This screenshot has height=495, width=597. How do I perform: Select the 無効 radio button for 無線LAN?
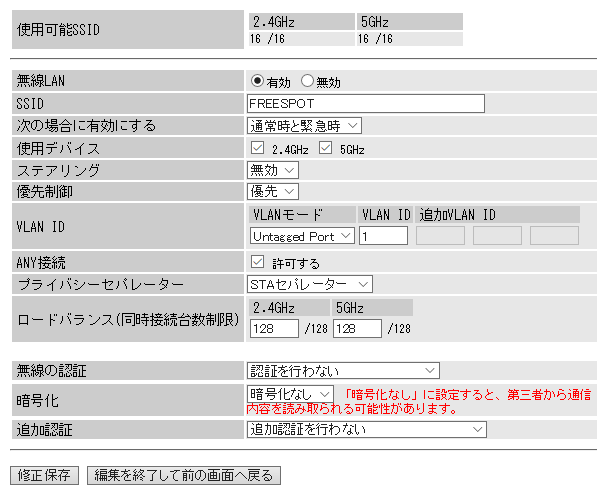click(x=307, y=81)
